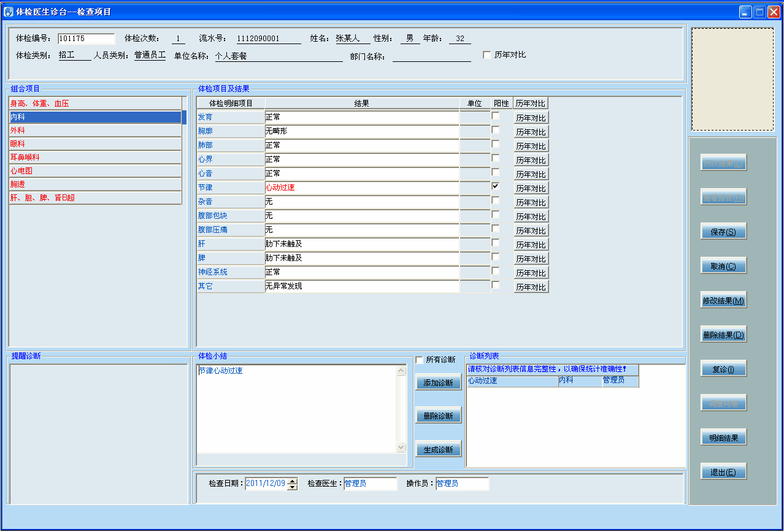Open the 眼科 combination item
Screen dimensions: 784x532
95,144
